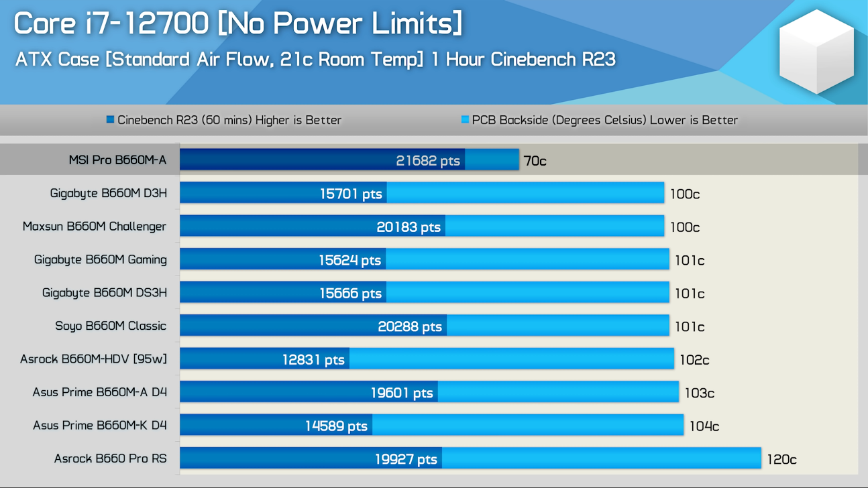
Task: Click the 104c temperature value
Action: pos(704,426)
